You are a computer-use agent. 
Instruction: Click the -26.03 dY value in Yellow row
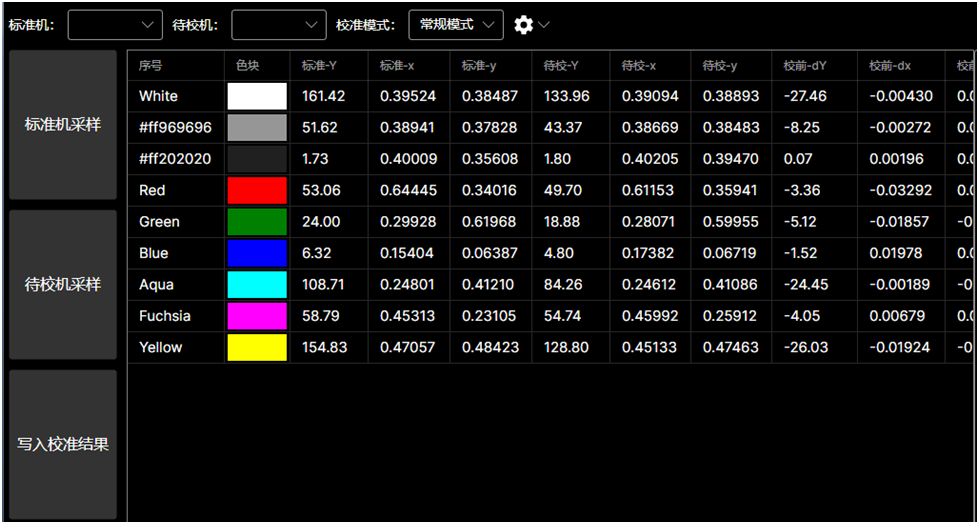[806, 348]
